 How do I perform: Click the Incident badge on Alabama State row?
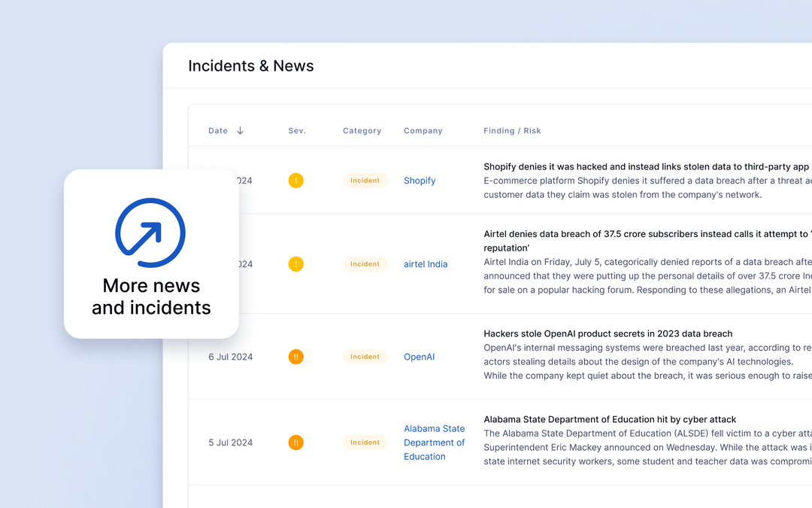click(x=365, y=443)
